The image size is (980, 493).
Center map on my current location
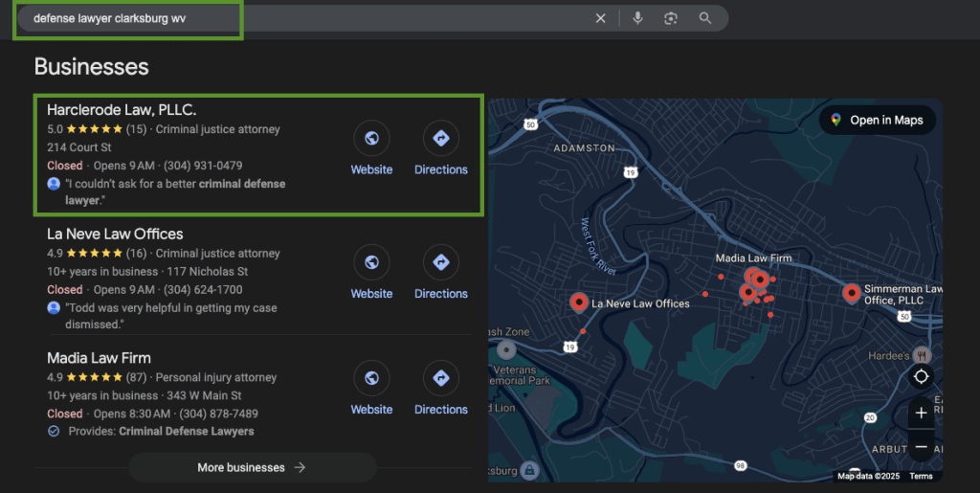coord(921,376)
